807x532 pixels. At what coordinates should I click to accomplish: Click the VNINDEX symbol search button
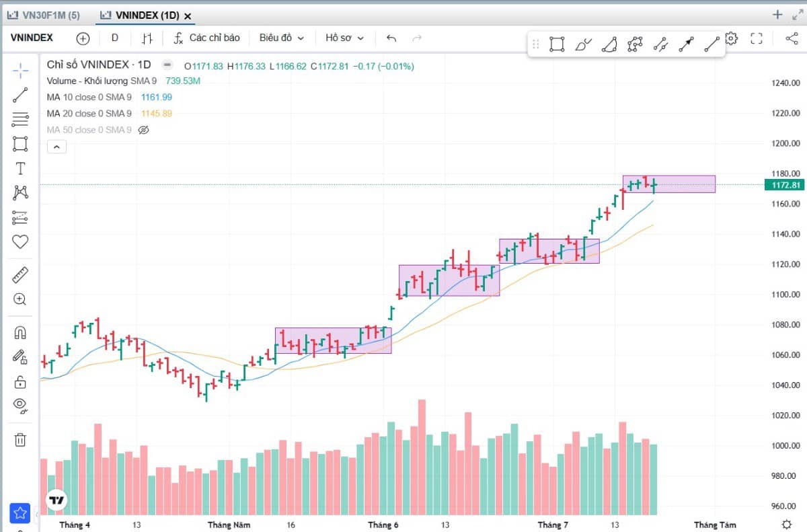click(x=32, y=38)
